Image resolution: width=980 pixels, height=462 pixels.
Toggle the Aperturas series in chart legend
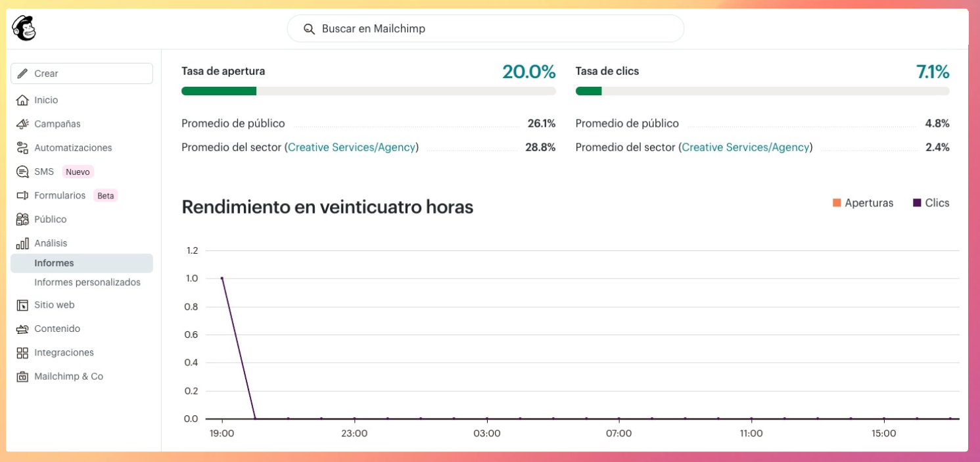click(862, 203)
